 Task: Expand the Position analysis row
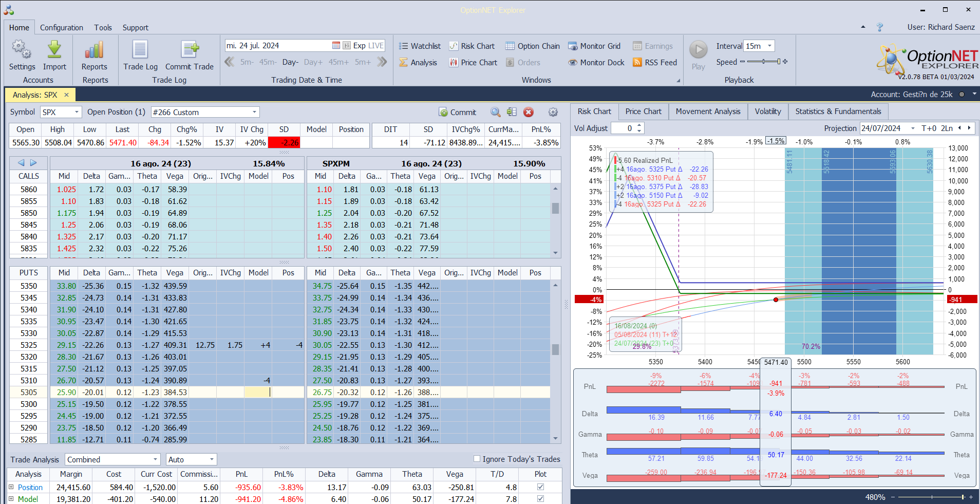click(x=11, y=487)
